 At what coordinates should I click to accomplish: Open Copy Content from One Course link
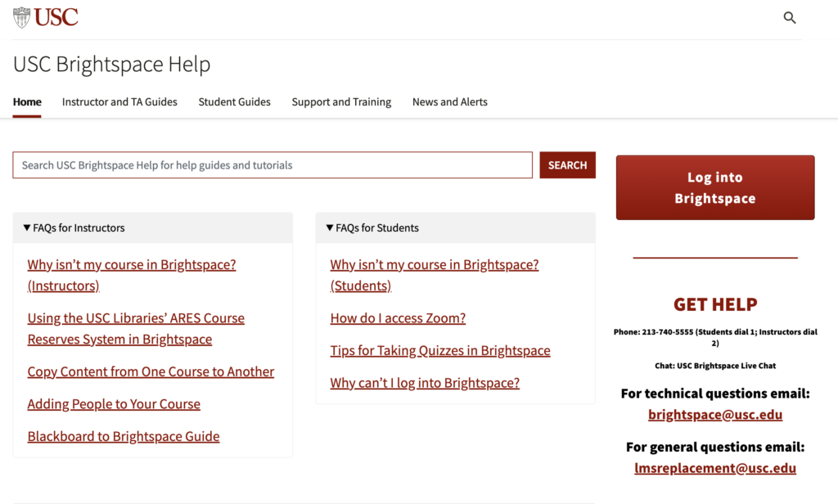[x=151, y=371]
